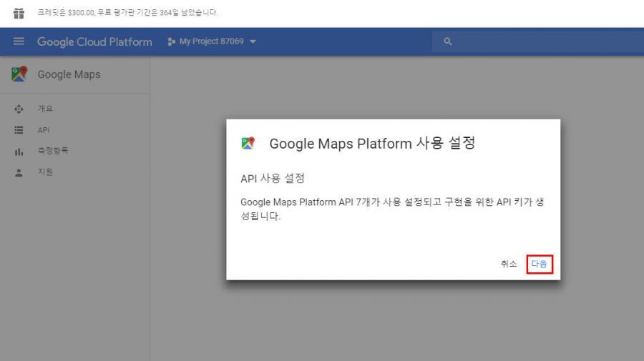The height and width of the screenshot is (361, 644).
Task: Open the My Project 87069 selector dropdown
Action: [x=211, y=41]
